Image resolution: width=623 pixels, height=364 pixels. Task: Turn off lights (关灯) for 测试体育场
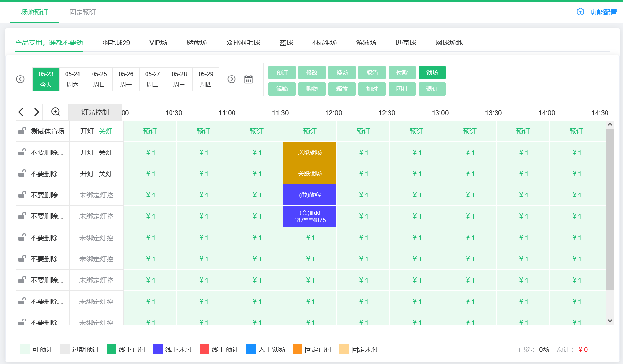click(105, 131)
